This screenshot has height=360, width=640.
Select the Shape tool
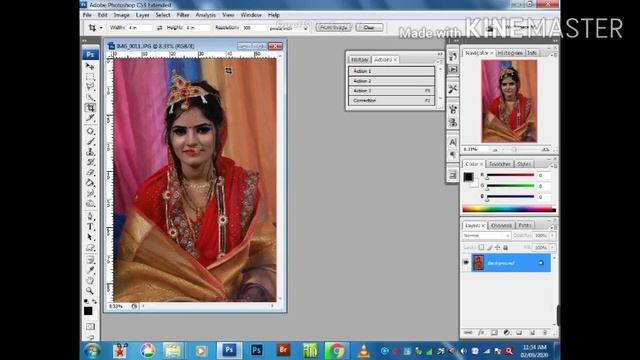tap(90, 248)
